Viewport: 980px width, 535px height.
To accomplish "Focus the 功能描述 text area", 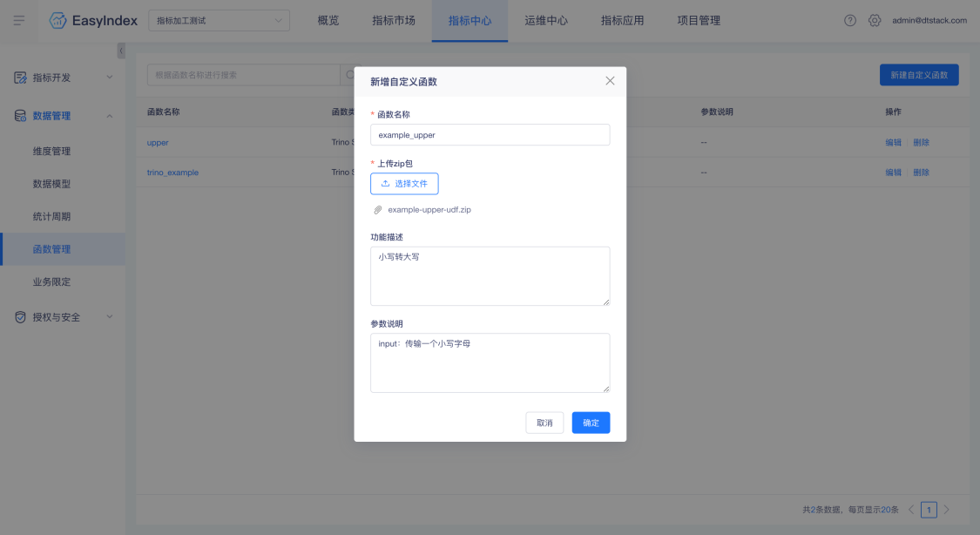I will [x=490, y=276].
